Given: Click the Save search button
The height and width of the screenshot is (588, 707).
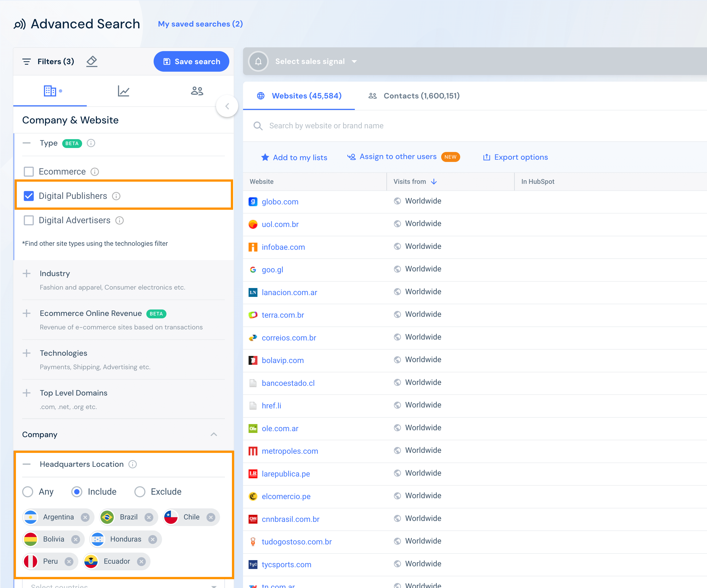Looking at the screenshot, I should [191, 61].
